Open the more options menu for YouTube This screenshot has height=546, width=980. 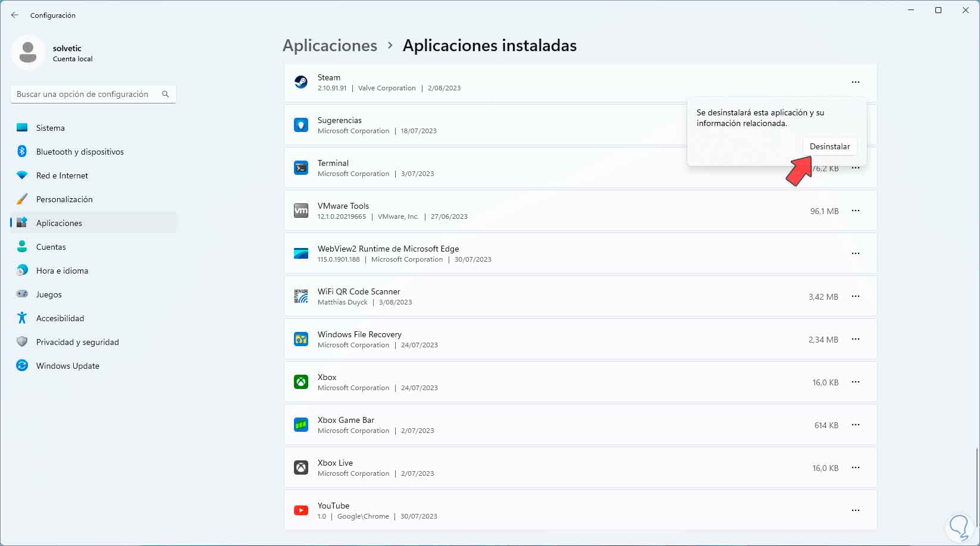[x=856, y=510]
